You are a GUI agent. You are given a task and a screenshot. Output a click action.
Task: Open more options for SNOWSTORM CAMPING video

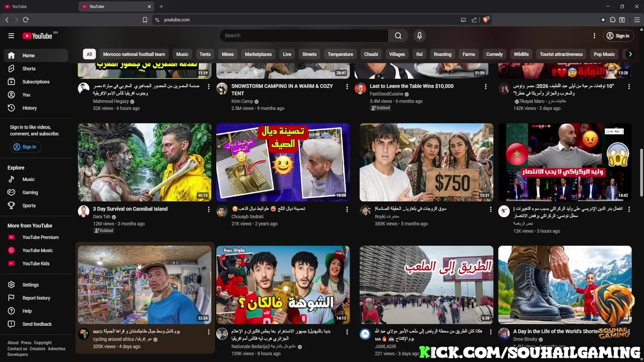pos(347,86)
